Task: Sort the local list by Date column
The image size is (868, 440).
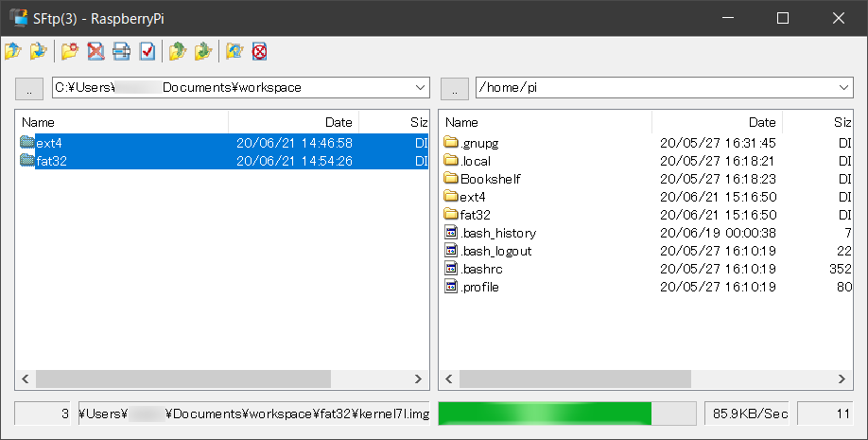Action: (294, 122)
